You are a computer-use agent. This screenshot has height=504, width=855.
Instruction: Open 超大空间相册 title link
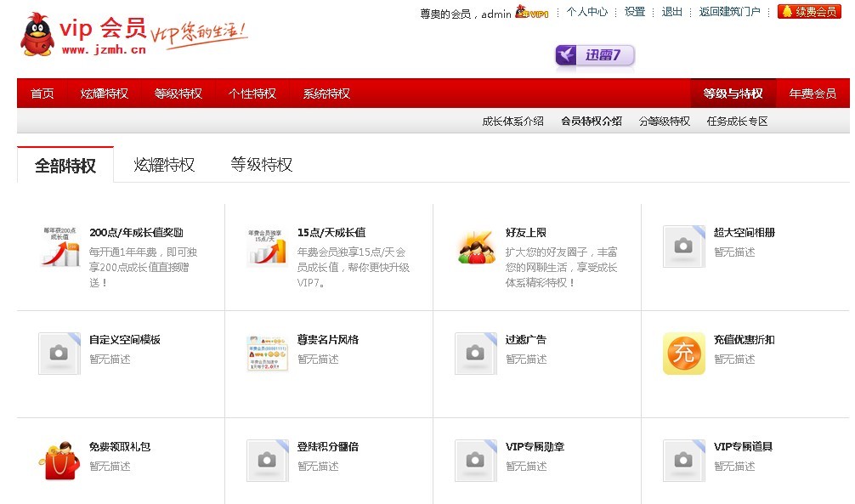coord(745,232)
